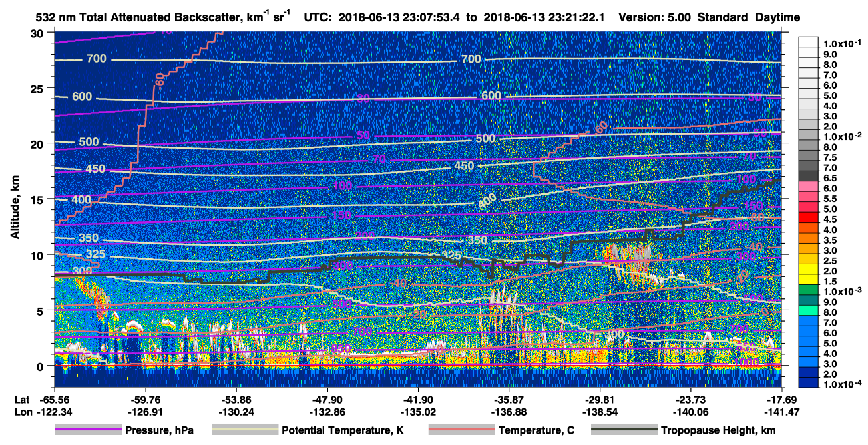This screenshot has height=445, width=868.
Task: Click the colorbar label "1.0x10-2"
Action: tap(843, 135)
